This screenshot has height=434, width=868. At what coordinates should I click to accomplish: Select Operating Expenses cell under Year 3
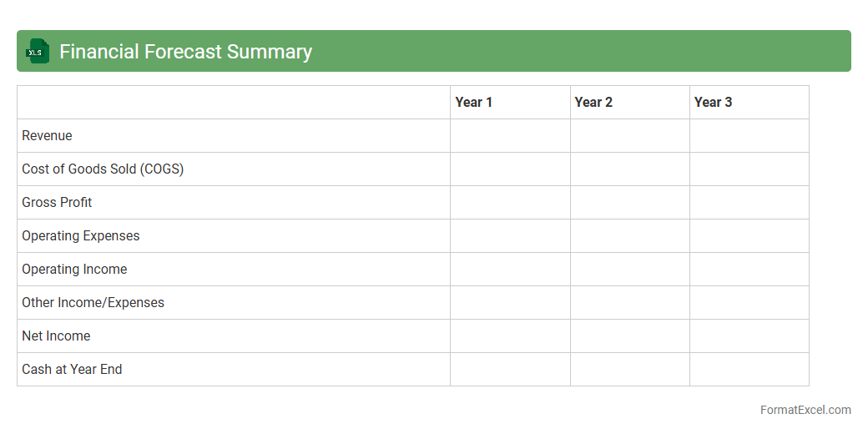tap(749, 235)
